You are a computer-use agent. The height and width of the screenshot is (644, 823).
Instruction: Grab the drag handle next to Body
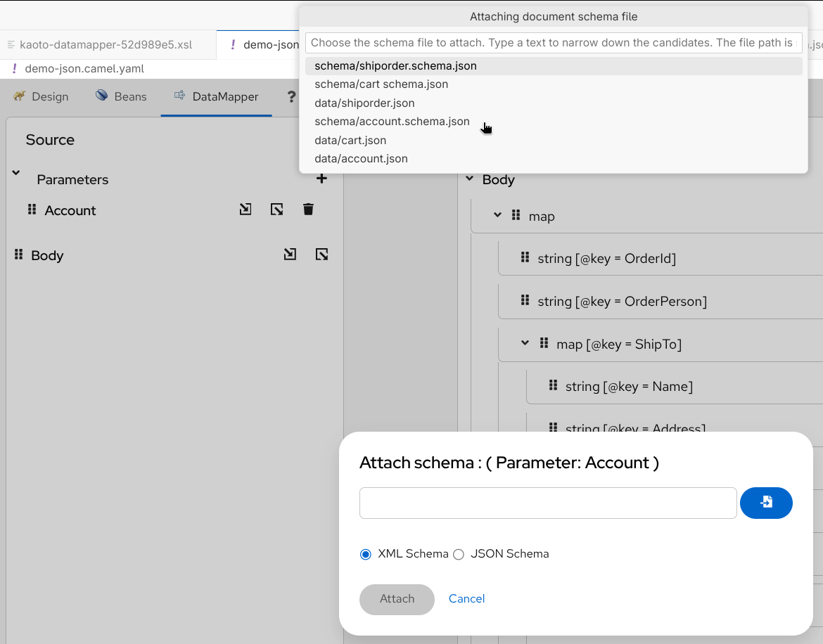point(18,255)
